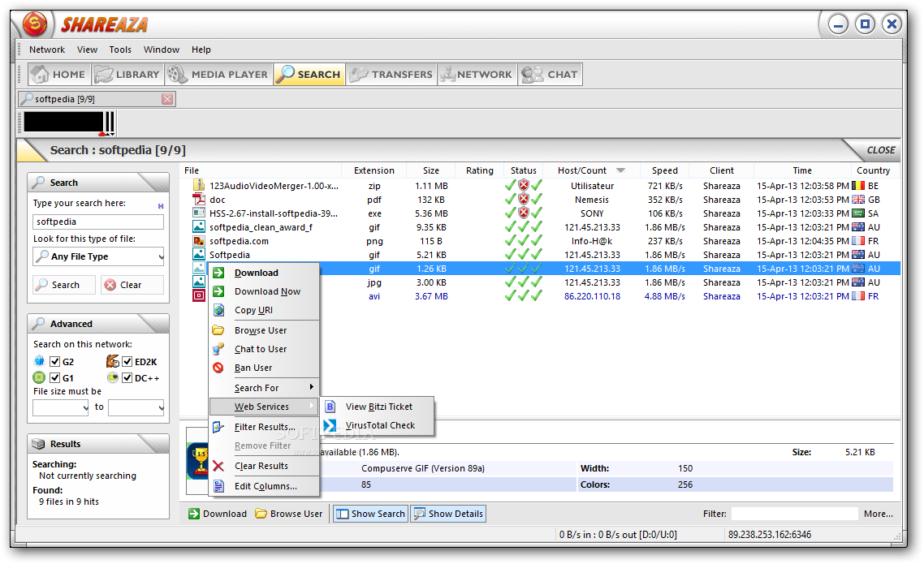The width and height of the screenshot is (924, 564).
Task: Open the Network view
Action: [477, 75]
